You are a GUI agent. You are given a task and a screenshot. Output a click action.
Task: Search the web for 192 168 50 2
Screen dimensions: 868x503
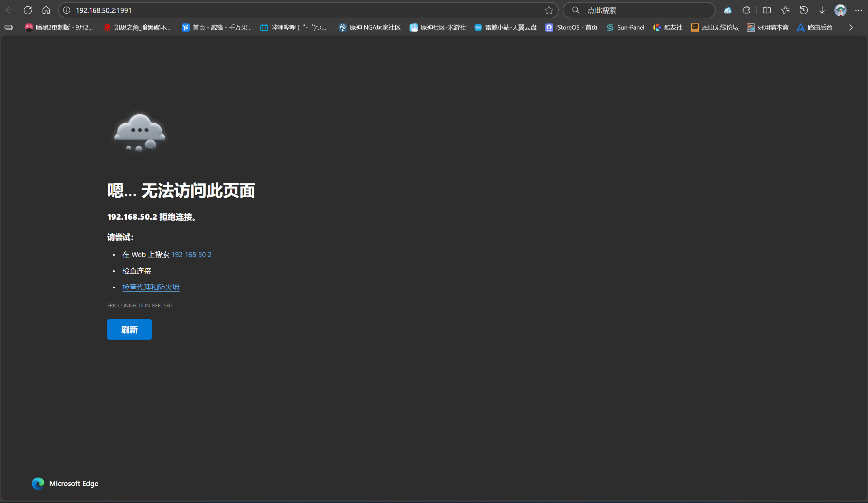point(191,255)
